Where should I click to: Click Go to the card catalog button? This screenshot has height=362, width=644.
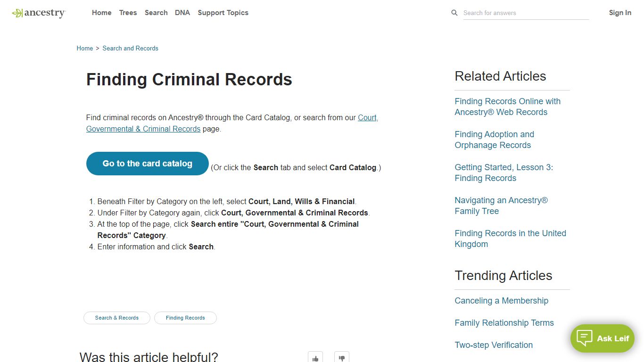tap(147, 164)
